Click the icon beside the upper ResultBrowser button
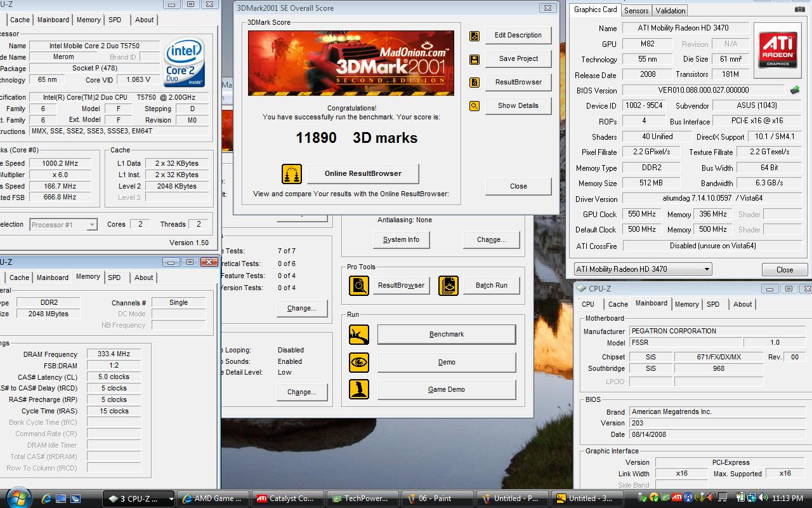Screen dimensions: 812x508 [475, 83]
